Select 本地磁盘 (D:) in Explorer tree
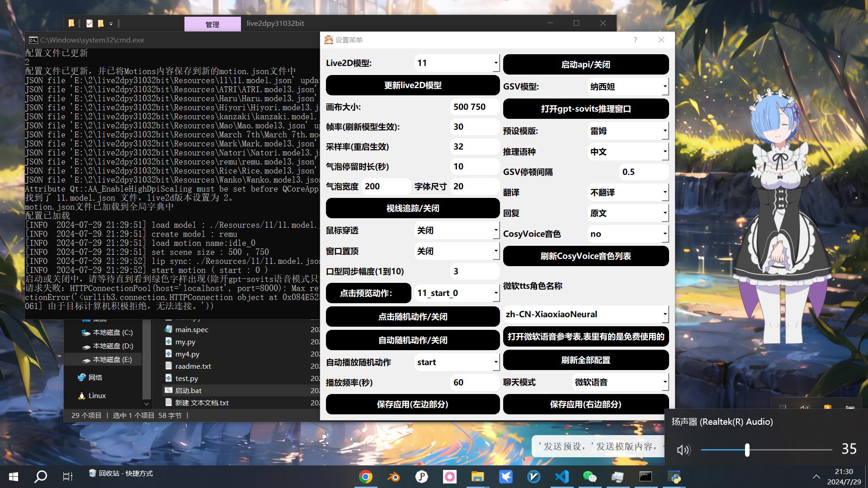This screenshot has height=488, width=868. pos(107,346)
